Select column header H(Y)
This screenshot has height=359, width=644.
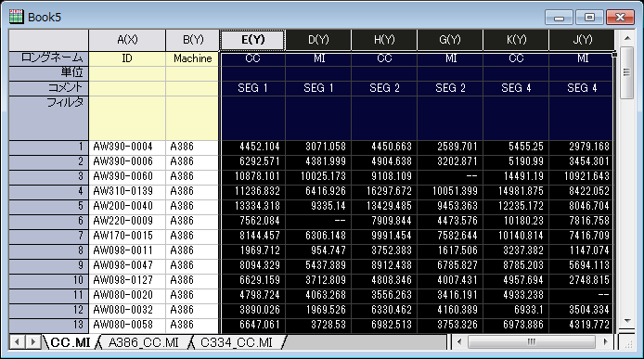coord(384,40)
